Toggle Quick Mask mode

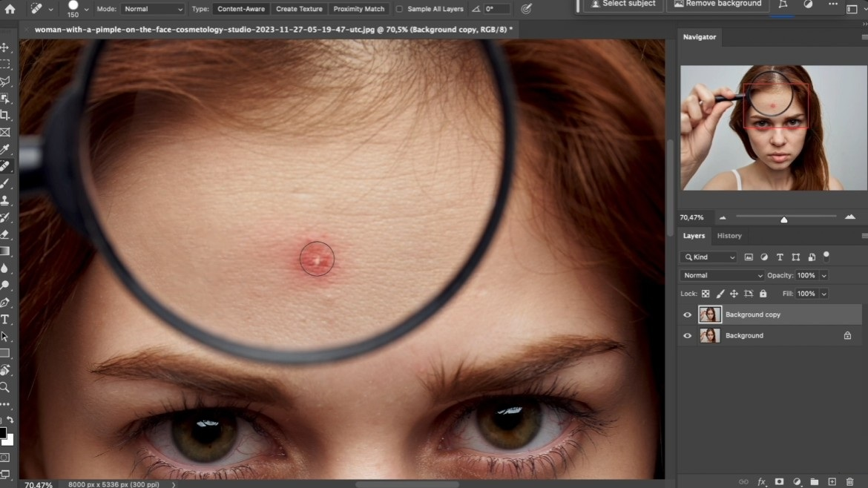(5, 458)
